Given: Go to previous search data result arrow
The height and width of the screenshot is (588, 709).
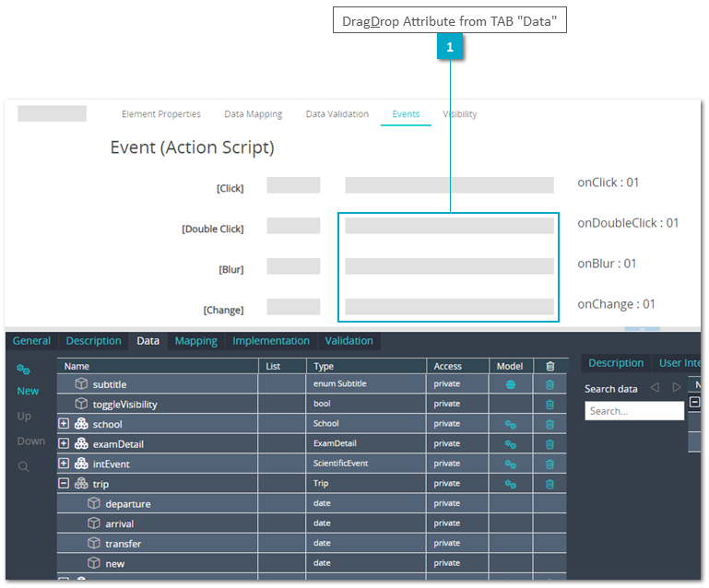Looking at the screenshot, I should [655, 387].
